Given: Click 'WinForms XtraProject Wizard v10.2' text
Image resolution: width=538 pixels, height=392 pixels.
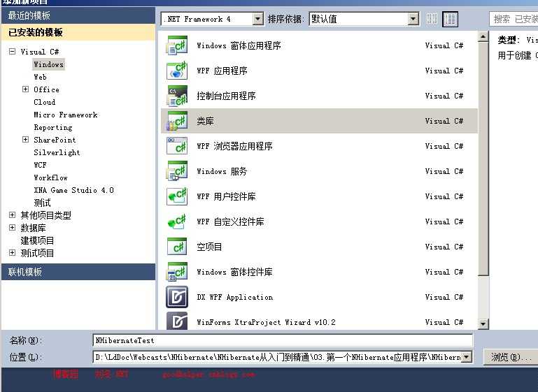Looking at the screenshot, I should (x=267, y=322).
